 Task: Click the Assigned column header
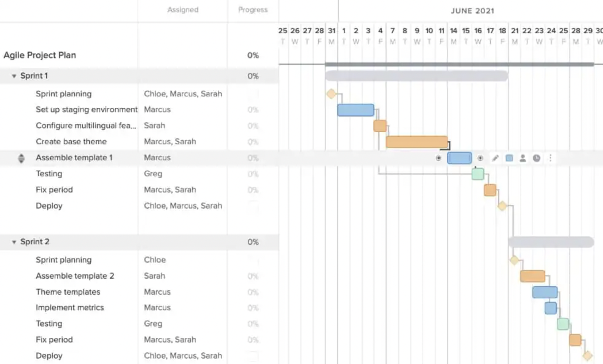click(183, 10)
